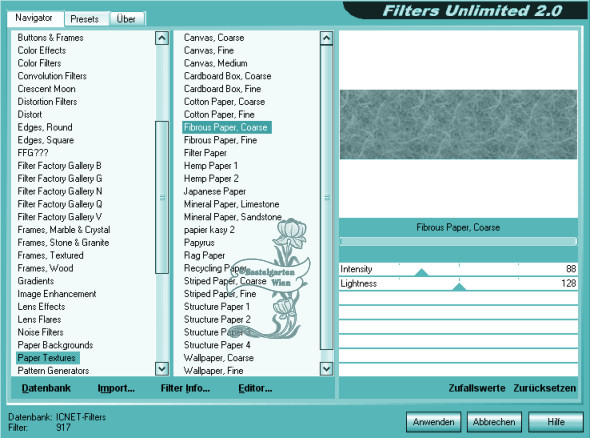Switch to the Presets tab

coord(85,19)
